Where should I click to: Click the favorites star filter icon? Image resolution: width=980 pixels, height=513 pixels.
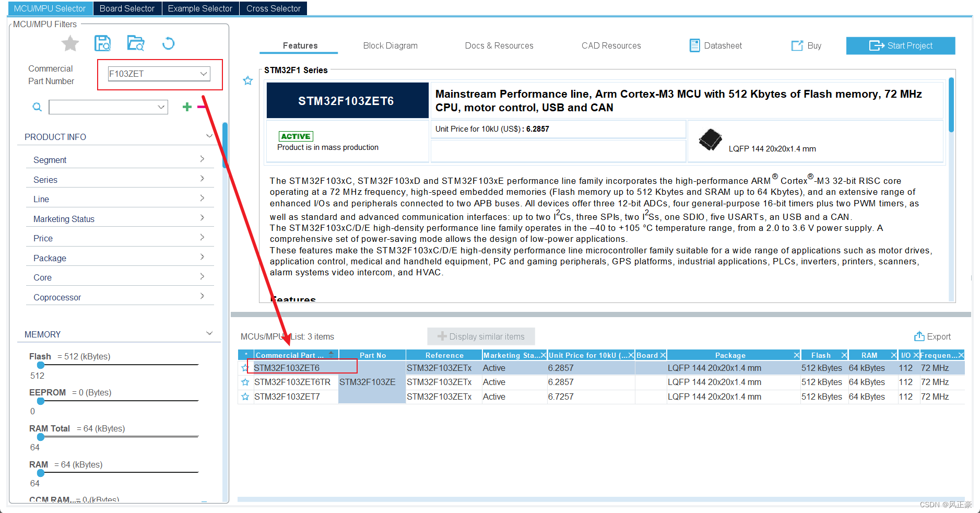click(x=70, y=43)
